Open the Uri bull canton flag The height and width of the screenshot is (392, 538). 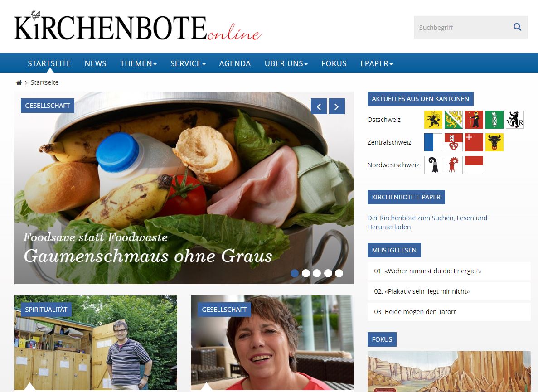(494, 142)
